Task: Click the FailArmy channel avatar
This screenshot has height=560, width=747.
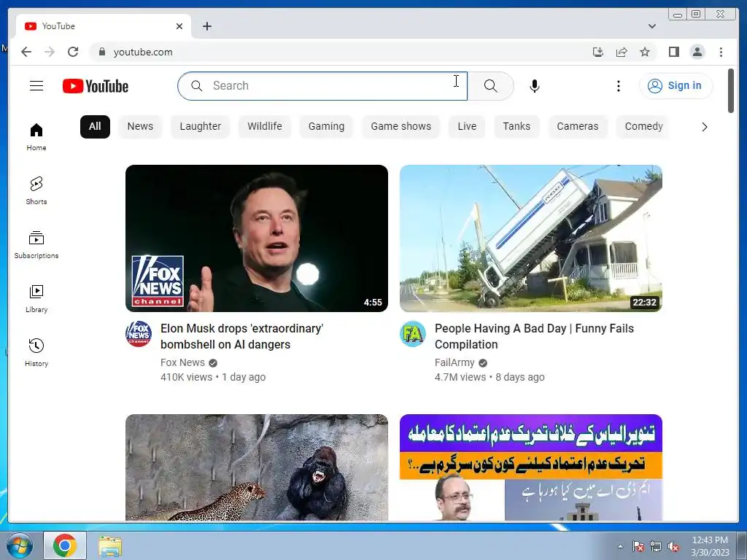Action: [413, 334]
